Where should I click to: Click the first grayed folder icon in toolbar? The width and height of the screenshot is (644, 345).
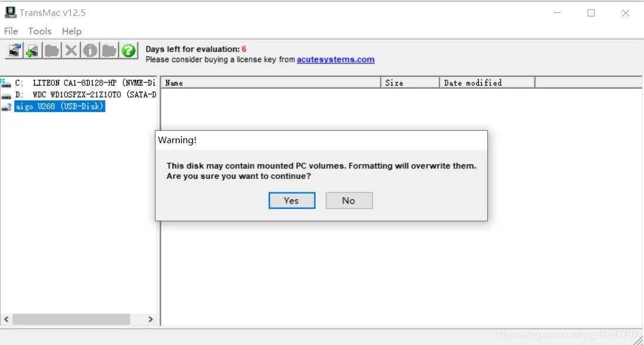pyautogui.click(x=52, y=50)
